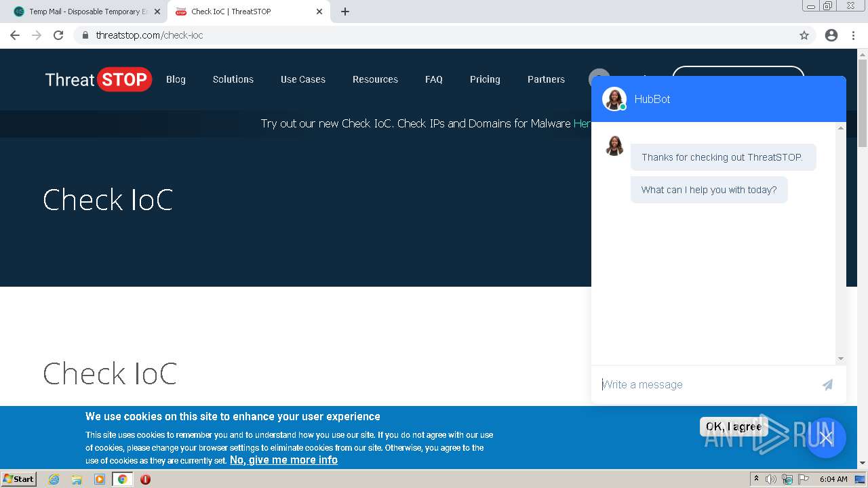Close the chat widget with the X button

tap(825, 437)
